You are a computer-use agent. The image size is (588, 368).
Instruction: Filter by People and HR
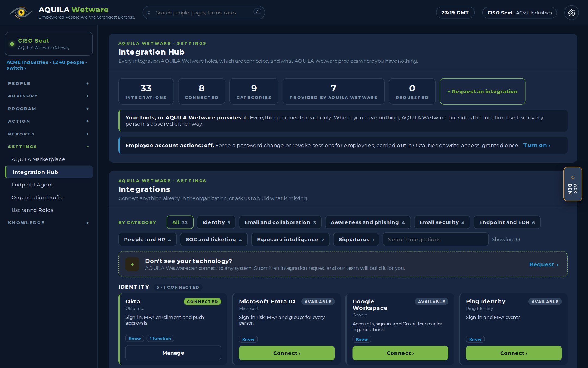click(147, 239)
